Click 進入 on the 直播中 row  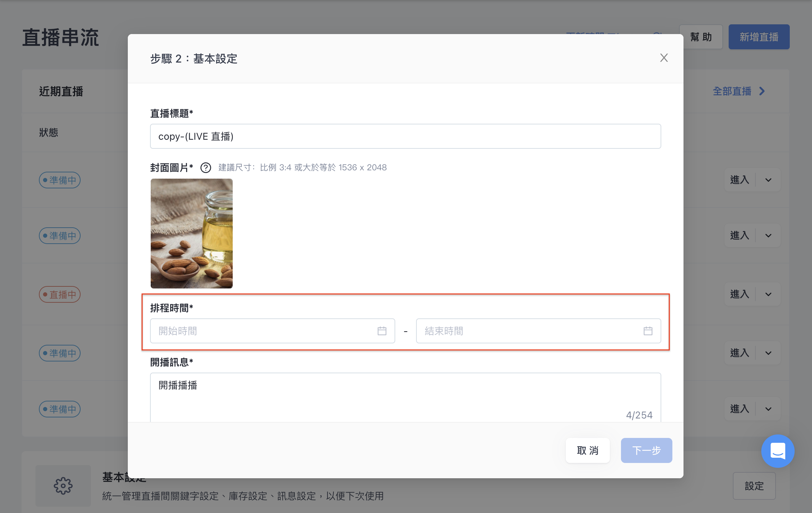pyautogui.click(x=740, y=294)
